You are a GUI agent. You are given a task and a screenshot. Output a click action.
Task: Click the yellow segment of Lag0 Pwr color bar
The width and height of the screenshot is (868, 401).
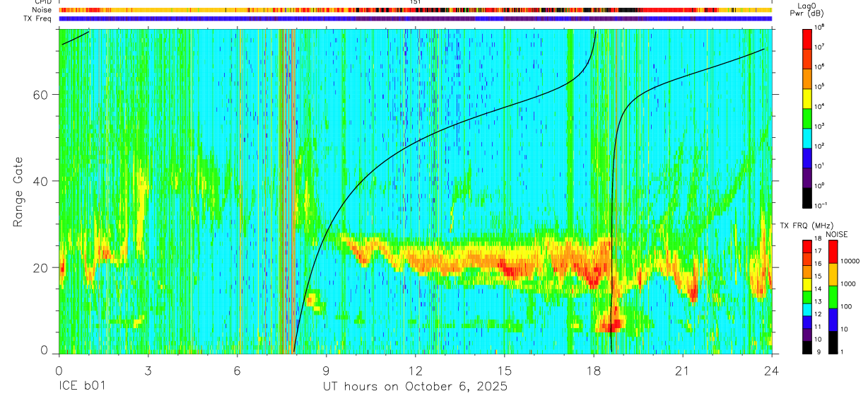(807, 98)
